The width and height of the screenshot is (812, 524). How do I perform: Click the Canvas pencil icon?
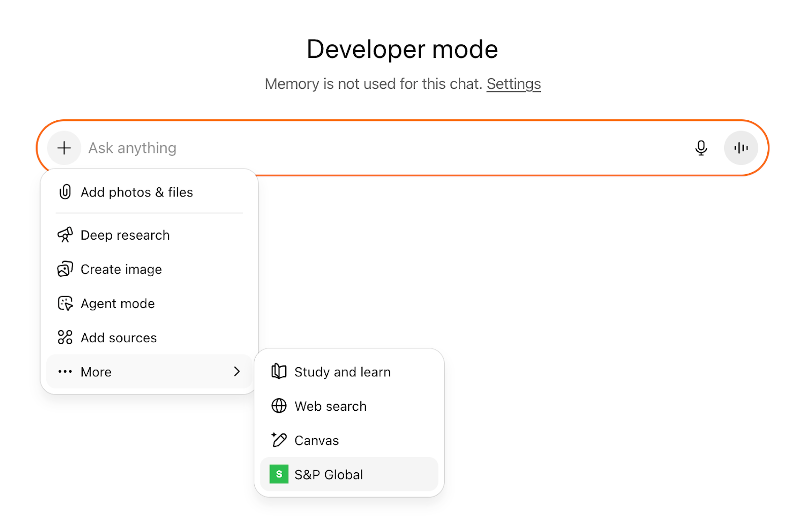tap(279, 440)
